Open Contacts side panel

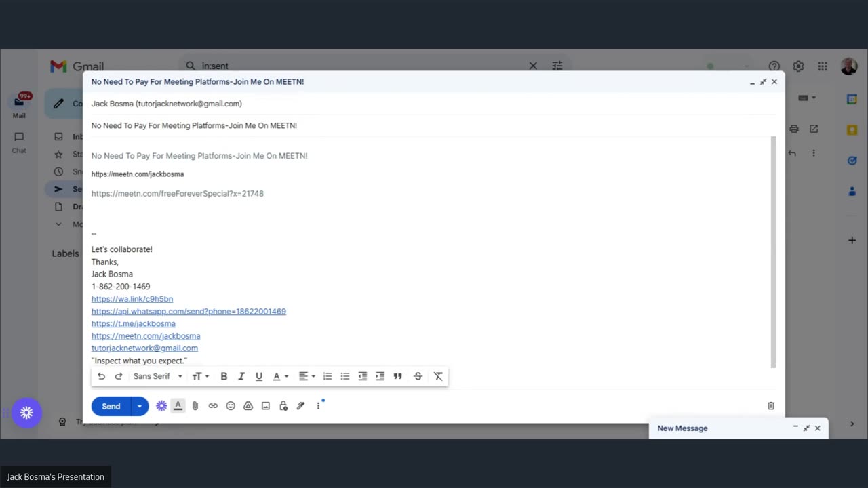[x=852, y=192]
